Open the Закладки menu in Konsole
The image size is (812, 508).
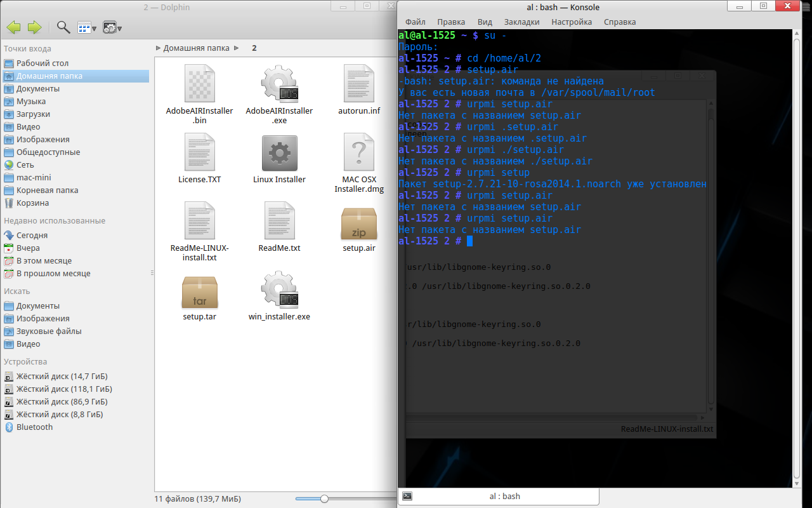(521, 22)
